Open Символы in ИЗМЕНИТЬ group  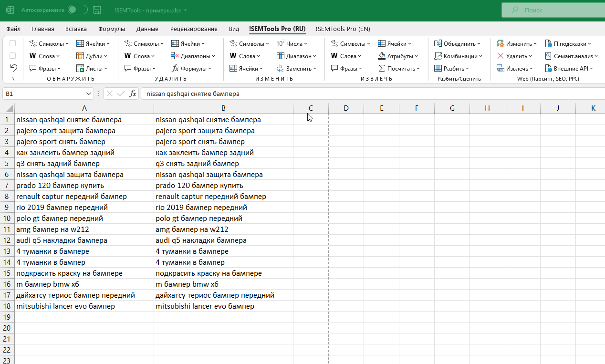[250, 43]
